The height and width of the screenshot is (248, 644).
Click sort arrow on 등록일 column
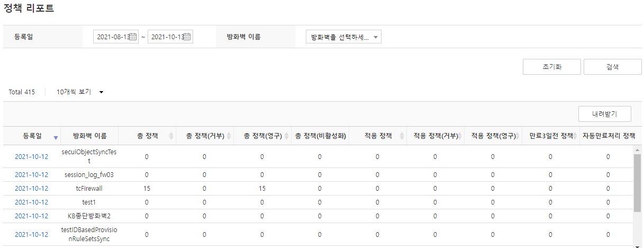tap(56, 138)
